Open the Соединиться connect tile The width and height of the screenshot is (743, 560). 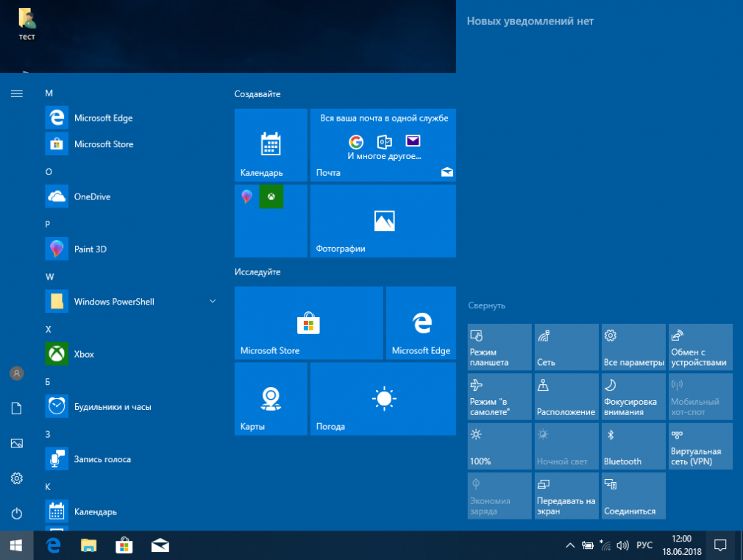[x=633, y=495]
